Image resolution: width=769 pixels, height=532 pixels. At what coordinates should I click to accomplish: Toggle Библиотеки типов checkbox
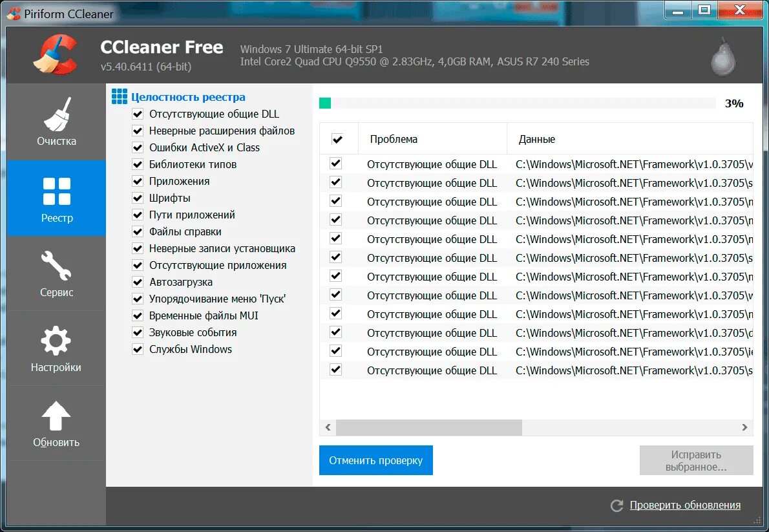pos(138,164)
